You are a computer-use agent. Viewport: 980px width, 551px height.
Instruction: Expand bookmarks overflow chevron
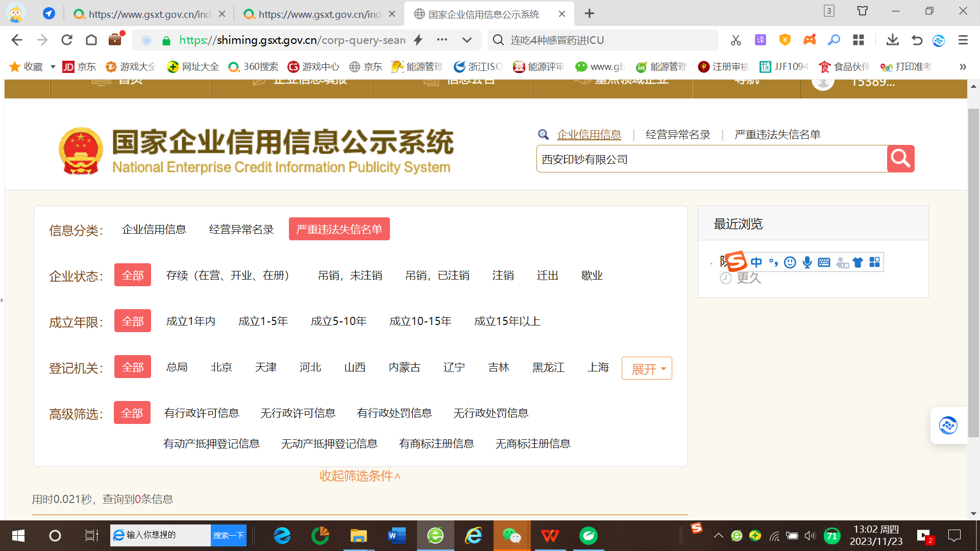pos(963,67)
